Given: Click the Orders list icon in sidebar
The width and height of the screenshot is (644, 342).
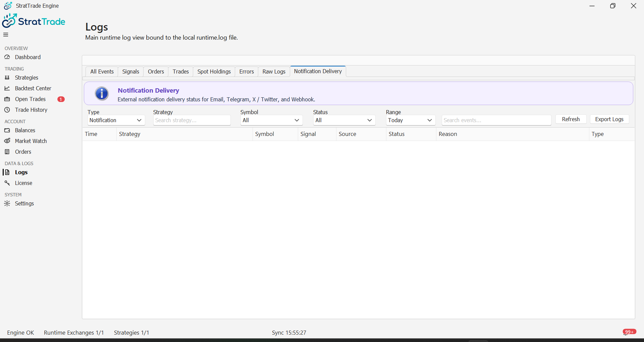Looking at the screenshot, I should pyautogui.click(x=7, y=152).
